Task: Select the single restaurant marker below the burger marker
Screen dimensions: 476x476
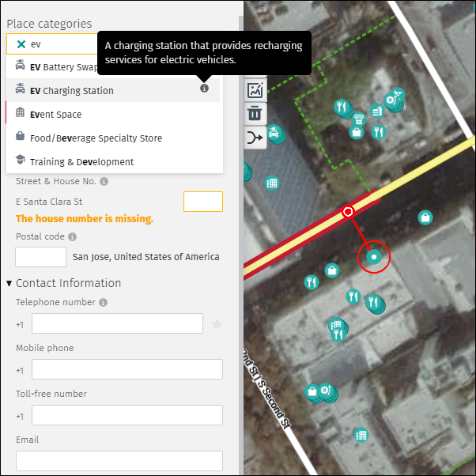Action: [379, 132]
